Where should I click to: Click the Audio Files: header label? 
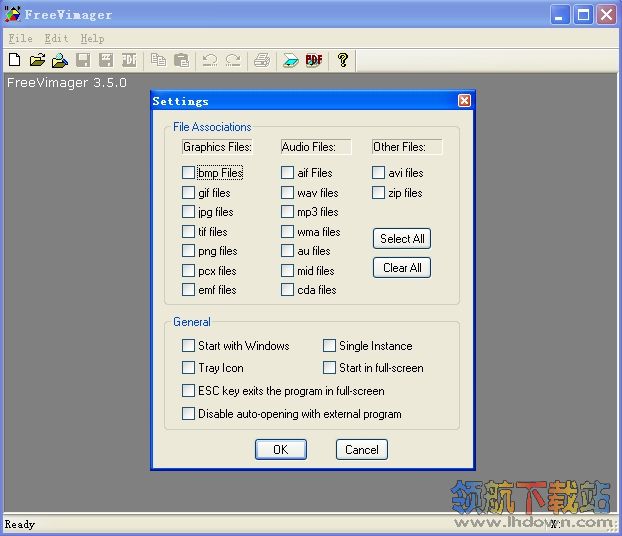(x=316, y=147)
